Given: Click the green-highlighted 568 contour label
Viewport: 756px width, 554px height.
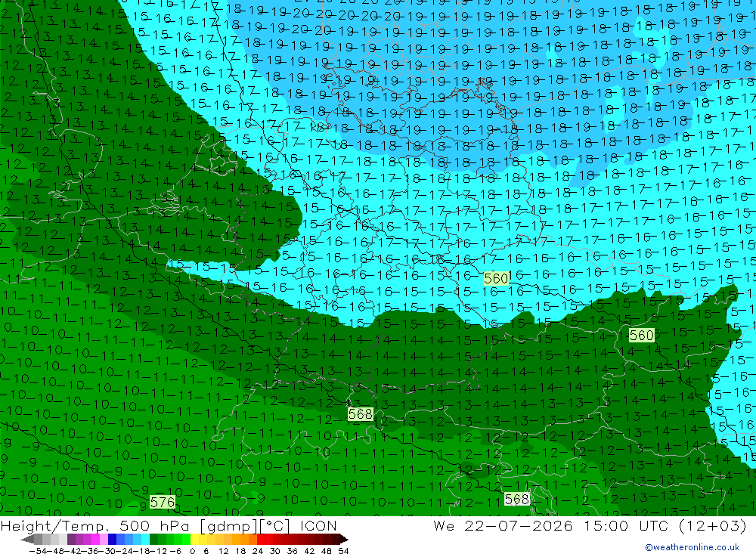Looking at the screenshot, I should point(360,413).
